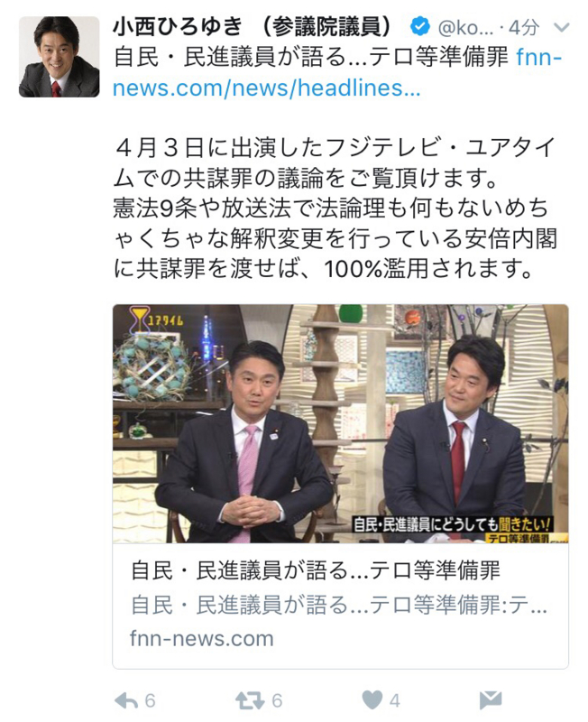Open the TV studio preview image
This screenshot has height=722, width=588.
341,423
